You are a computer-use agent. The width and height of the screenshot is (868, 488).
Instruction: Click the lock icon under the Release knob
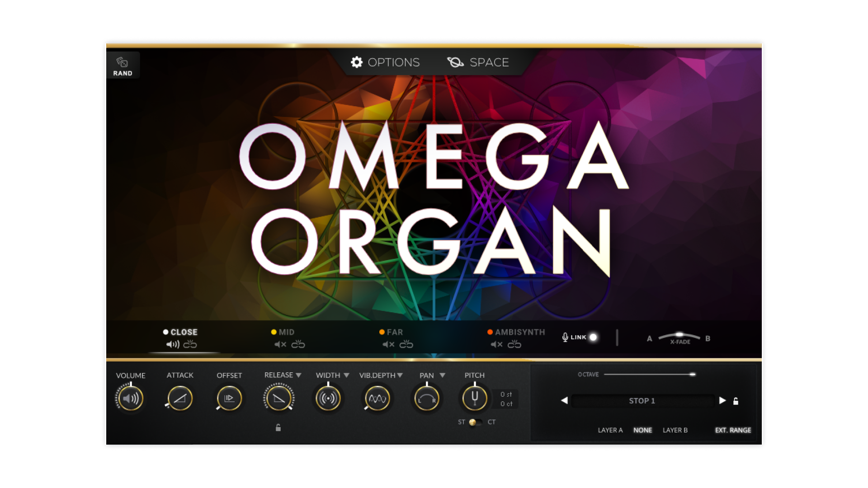pyautogui.click(x=278, y=427)
